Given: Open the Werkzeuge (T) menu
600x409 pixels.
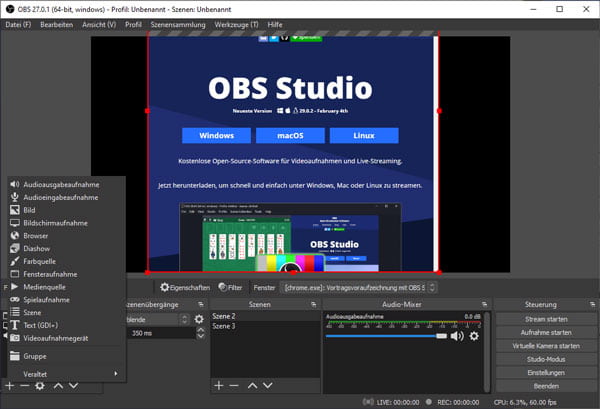Looking at the screenshot, I should 236,24.
